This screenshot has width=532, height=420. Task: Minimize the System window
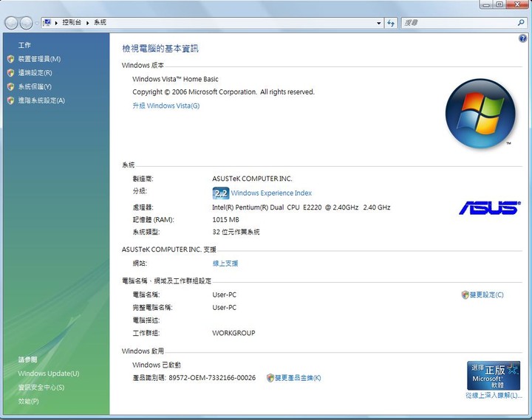click(x=486, y=4)
